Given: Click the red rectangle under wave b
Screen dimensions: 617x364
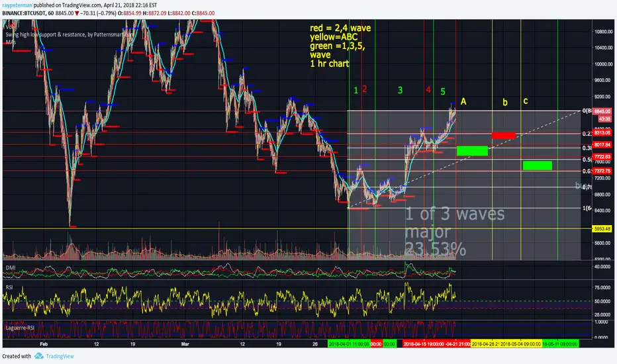Looking at the screenshot, I should [504, 136].
